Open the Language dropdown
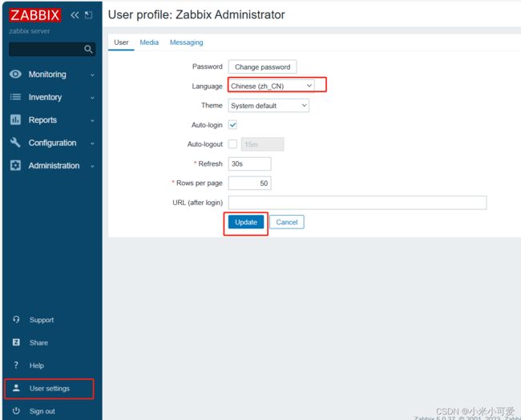521x420 pixels. tap(271, 86)
